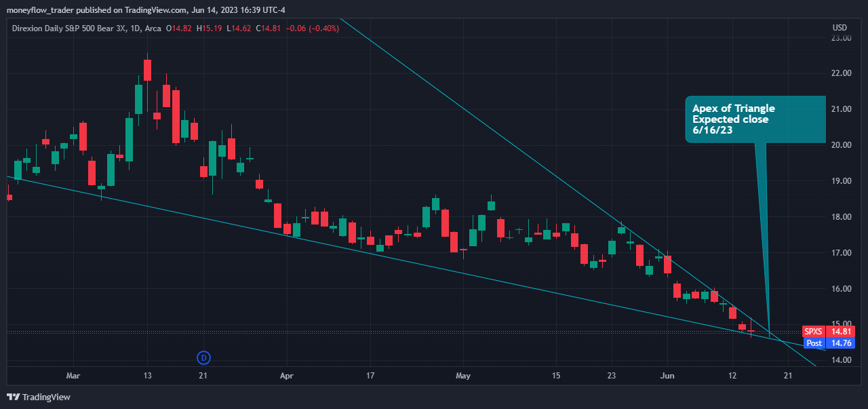Click the USD currency label
The height and width of the screenshot is (409, 868).
pyautogui.click(x=840, y=28)
